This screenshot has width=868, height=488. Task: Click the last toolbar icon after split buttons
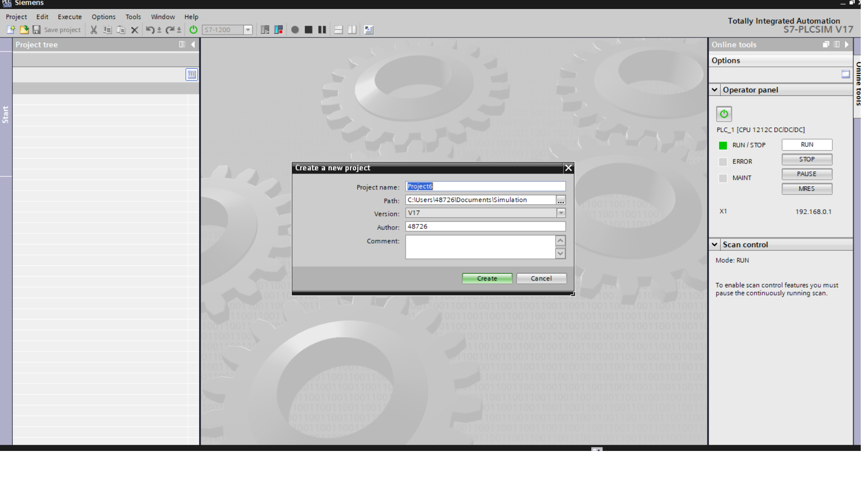click(x=369, y=30)
